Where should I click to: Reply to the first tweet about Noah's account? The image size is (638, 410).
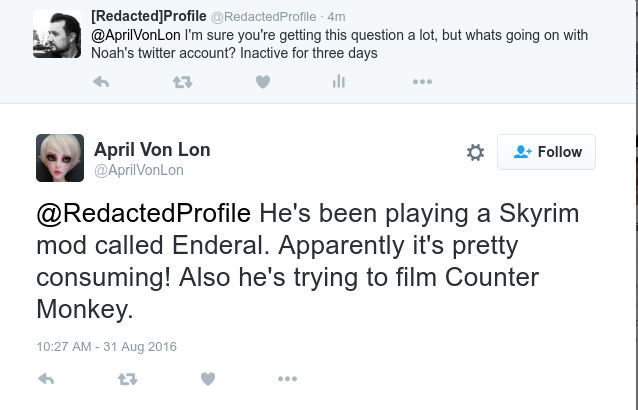100,82
